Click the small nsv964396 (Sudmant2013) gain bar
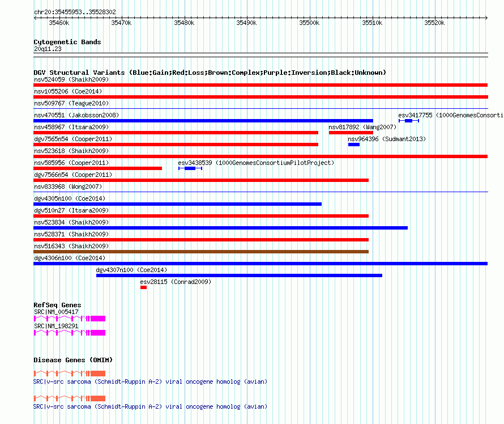504x424 pixels. (354, 145)
